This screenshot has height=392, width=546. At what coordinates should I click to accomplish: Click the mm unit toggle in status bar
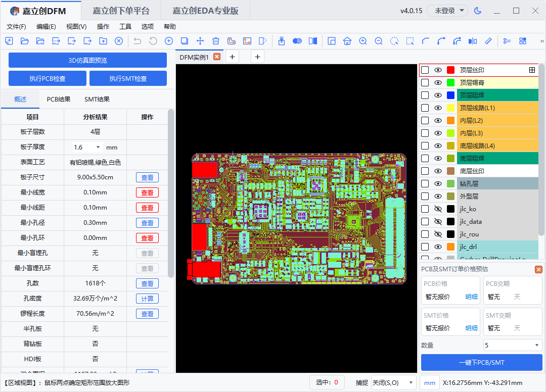click(429, 382)
